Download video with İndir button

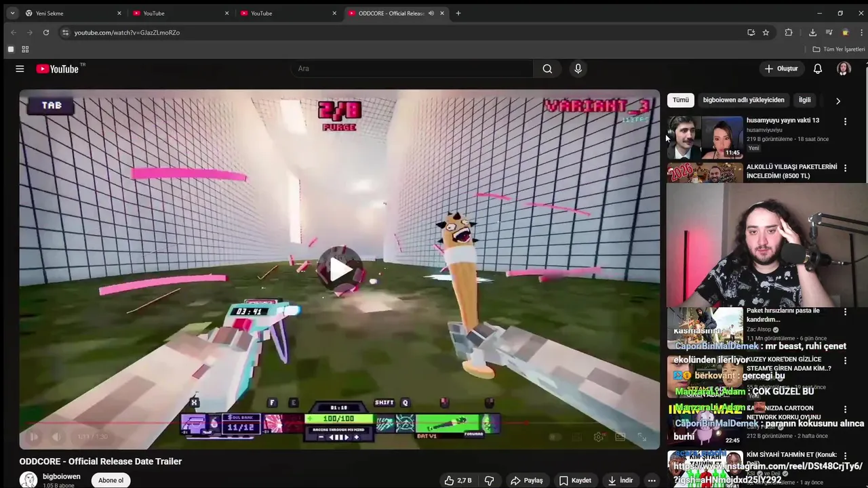(620, 481)
